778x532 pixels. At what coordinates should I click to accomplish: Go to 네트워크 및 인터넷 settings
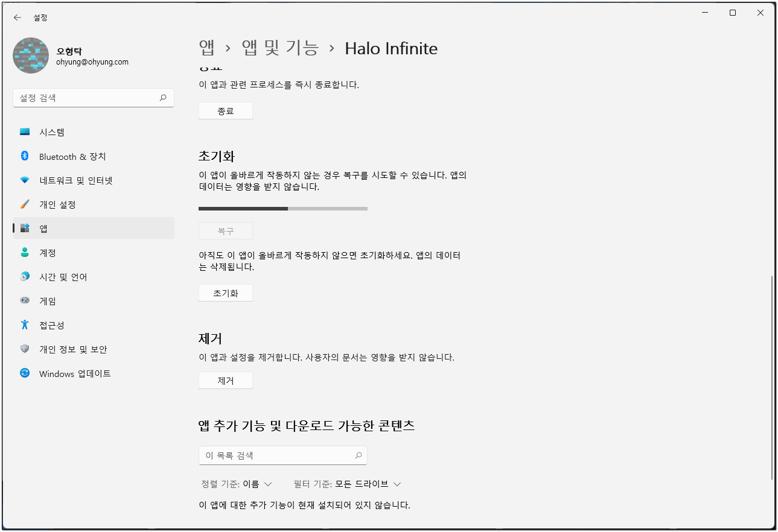[x=94, y=180]
